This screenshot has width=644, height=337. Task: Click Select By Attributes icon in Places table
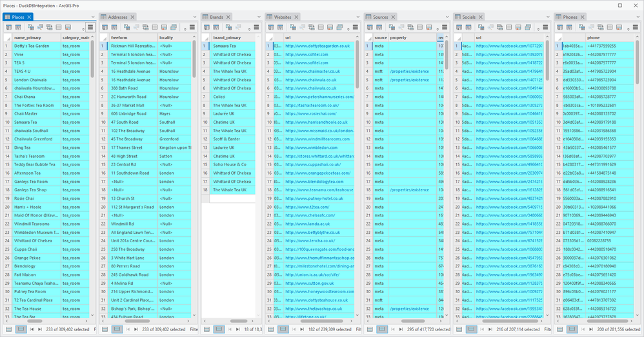pyautogui.click(x=31, y=27)
